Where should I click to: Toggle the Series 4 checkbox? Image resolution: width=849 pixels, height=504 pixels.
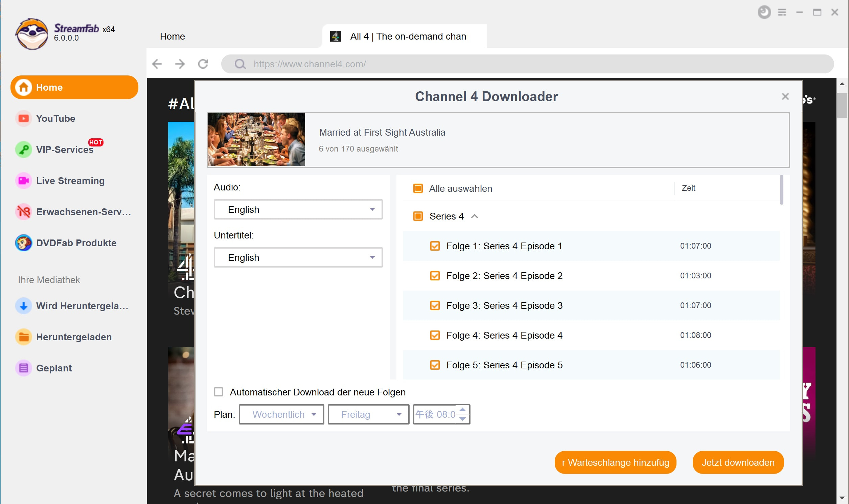click(x=418, y=216)
